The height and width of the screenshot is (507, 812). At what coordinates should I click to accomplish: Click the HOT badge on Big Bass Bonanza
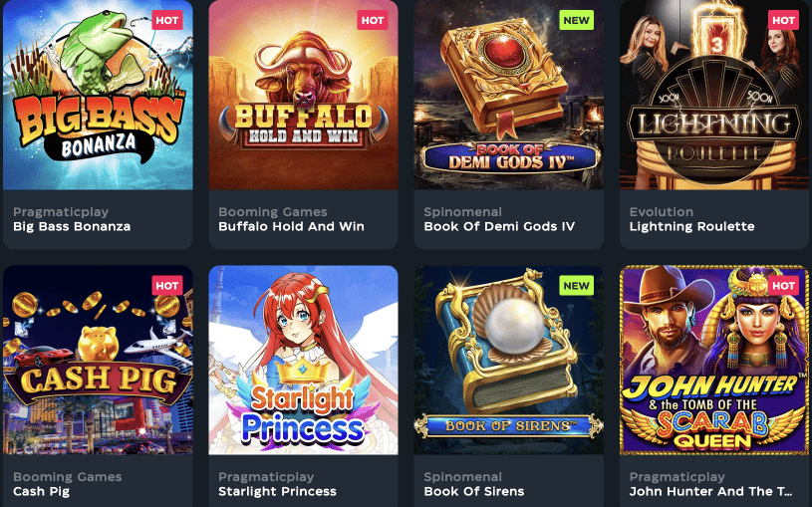click(167, 20)
